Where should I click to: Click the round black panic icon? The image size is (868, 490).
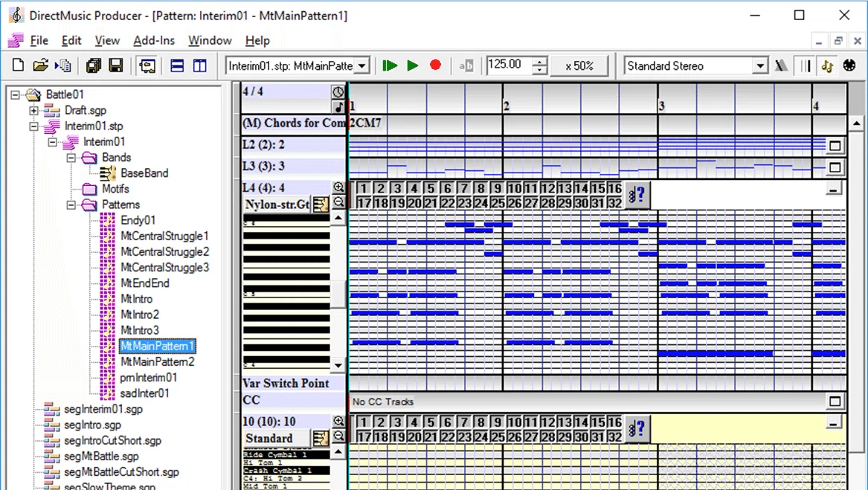coord(849,65)
